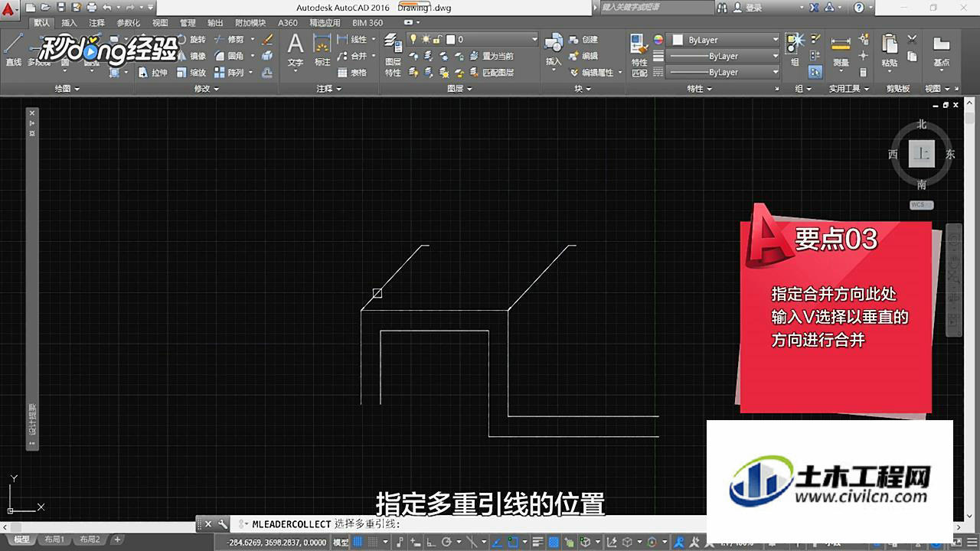Open Layer Properties (图层特性) manager
Image resolution: width=980 pixels, height=551 pixels.
(393, 55)
